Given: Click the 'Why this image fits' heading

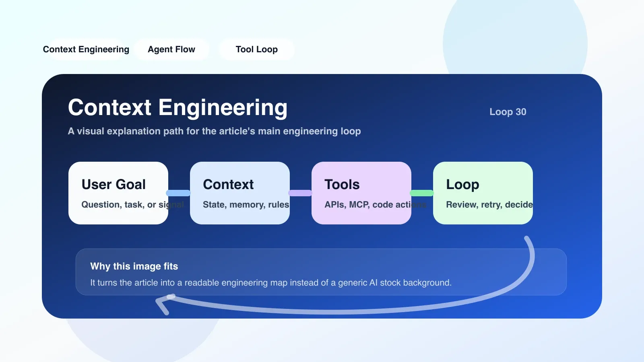Looking at the screenshot, I should [134, 266].
